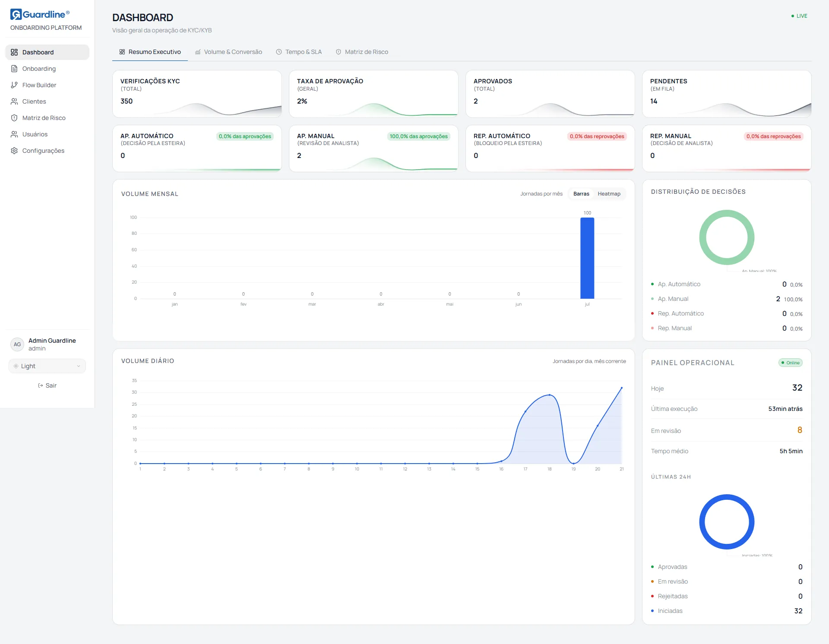Click the blue Últimas 24h donut chart
829x644 pixels.
coord(727,522)
